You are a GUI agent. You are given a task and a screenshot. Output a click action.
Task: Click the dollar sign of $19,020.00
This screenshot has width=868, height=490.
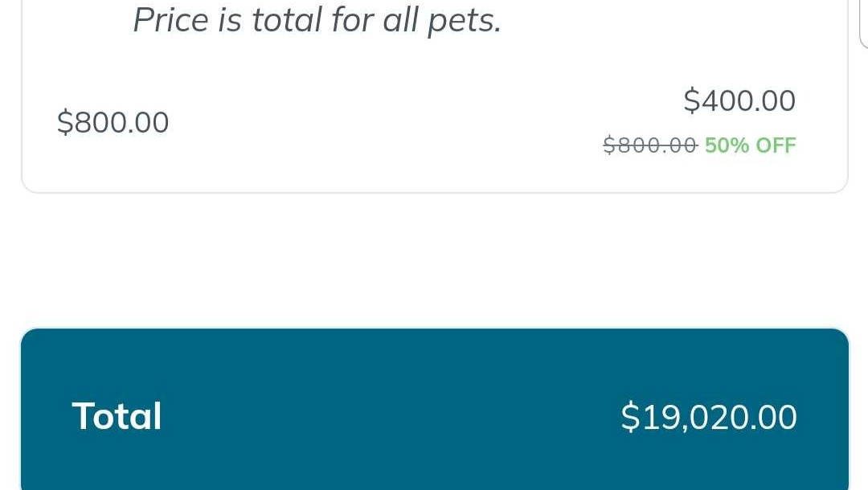(629, 418)
